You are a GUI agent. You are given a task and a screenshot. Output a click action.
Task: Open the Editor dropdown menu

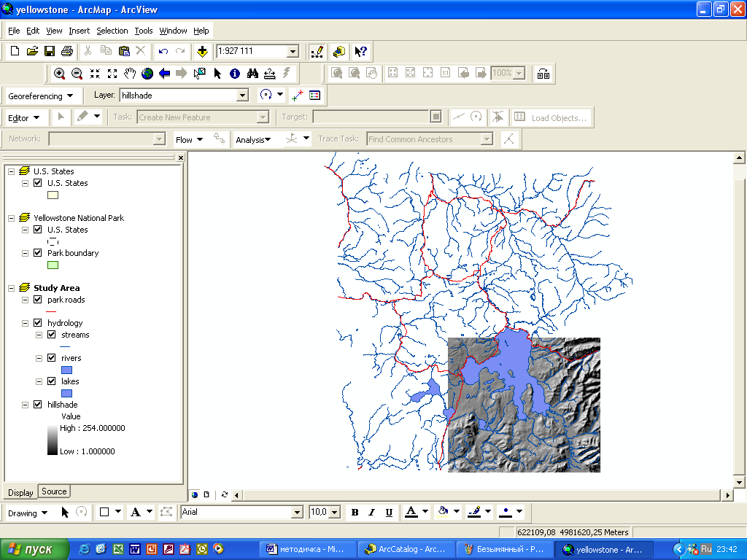tap(23, 117)
